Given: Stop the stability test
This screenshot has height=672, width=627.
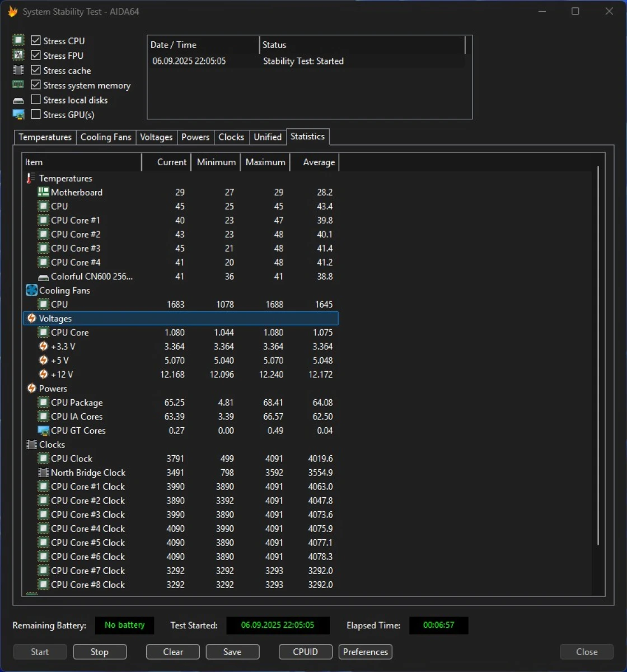Looking at the screenshot, I should 99,652.
